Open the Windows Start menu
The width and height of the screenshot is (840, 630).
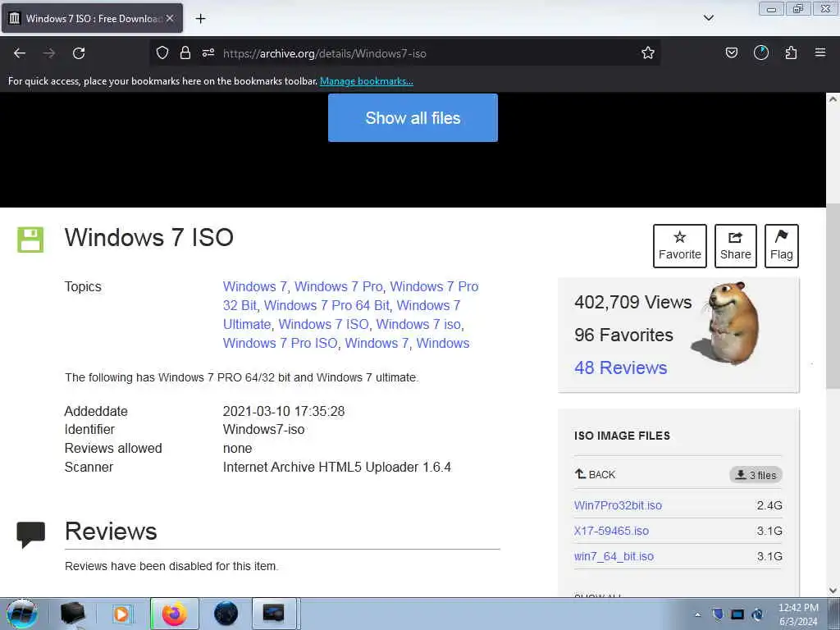(x=22, y=614)
